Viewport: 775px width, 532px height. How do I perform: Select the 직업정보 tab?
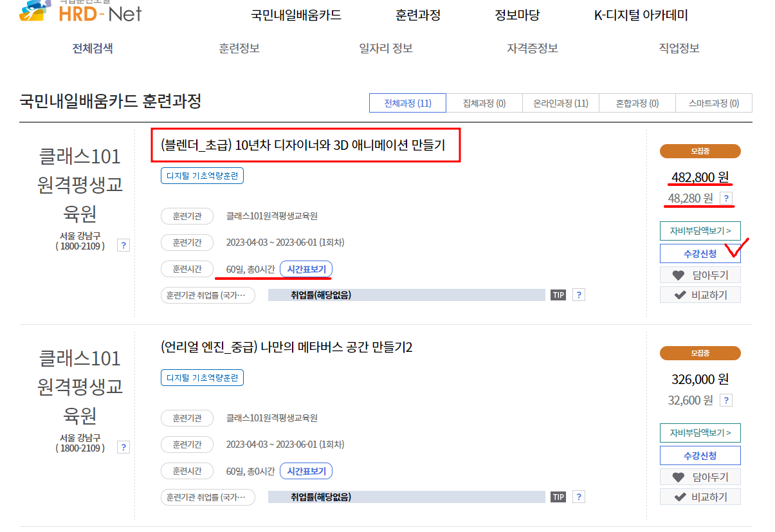coord(679,48)
